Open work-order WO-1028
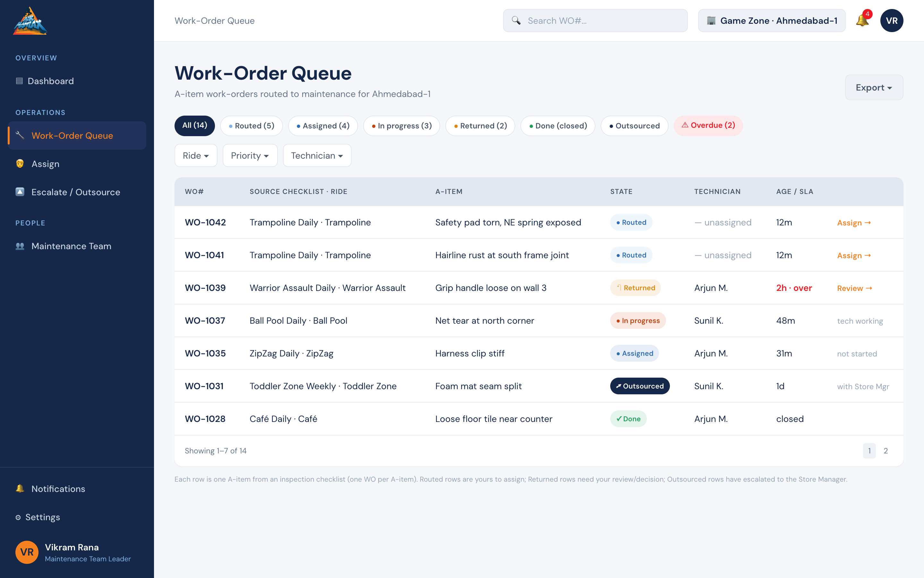The image size is (924, 578). pos(205,419)
